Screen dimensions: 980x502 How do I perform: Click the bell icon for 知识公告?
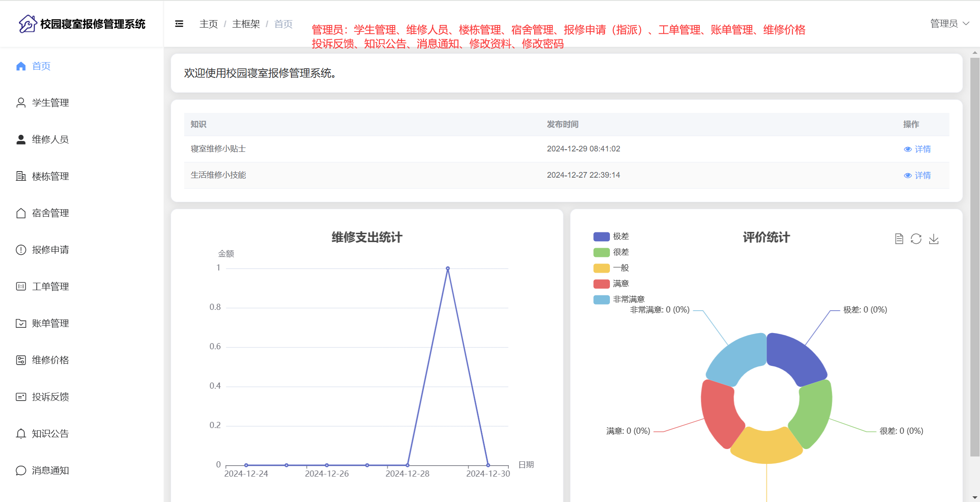[21, 434]
